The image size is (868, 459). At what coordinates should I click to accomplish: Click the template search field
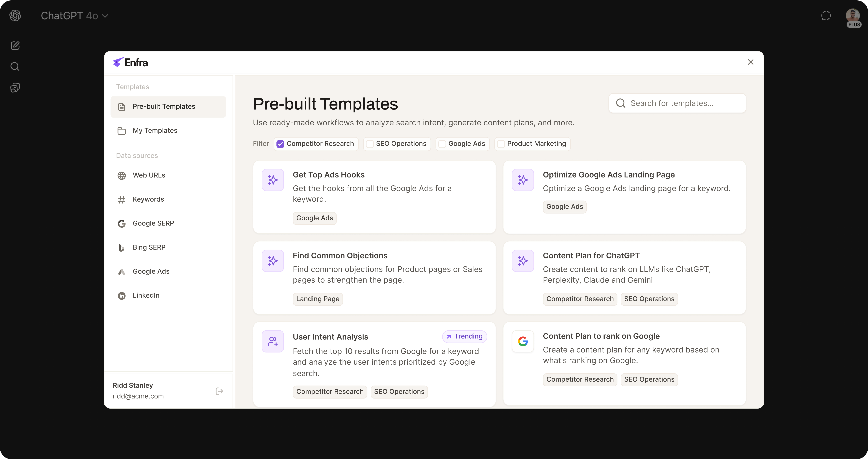(677, 103)
